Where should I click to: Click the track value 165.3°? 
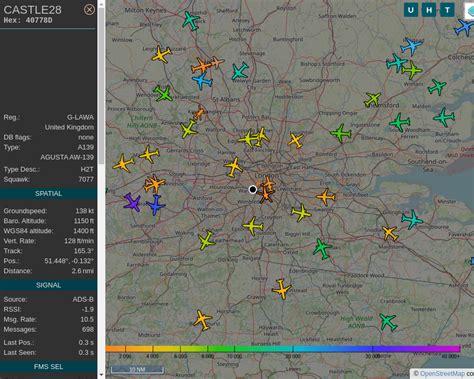click(x=84, y=251)
